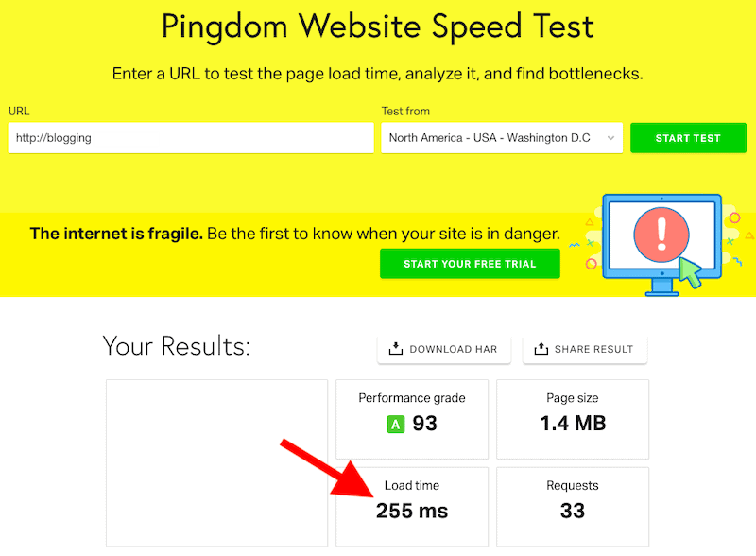Click the download icon beside DOWNLOAD HAR
This screenshot has width=756, height=556.
(396, 349)
